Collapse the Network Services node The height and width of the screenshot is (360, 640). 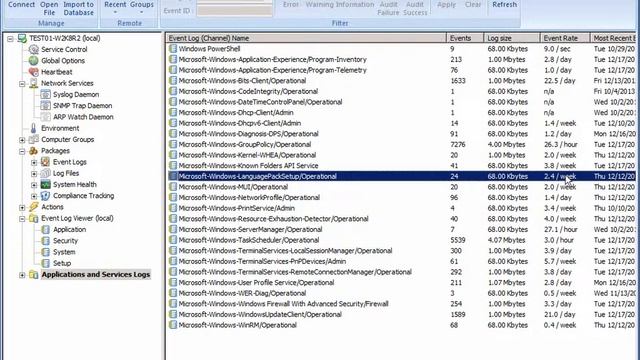(22, 84)
